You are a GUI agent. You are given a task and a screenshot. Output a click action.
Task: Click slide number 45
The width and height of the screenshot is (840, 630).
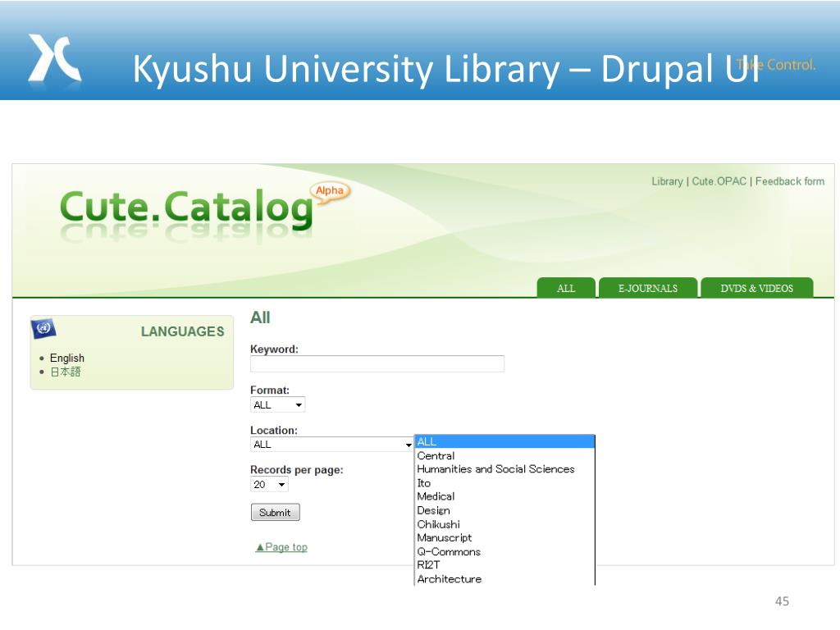pos(782,601)
